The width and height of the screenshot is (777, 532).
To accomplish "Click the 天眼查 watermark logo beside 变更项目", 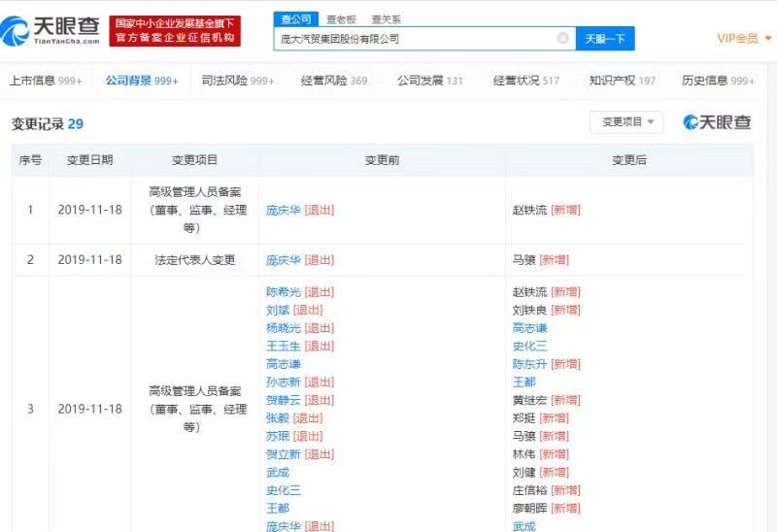I will pos(717,122).
